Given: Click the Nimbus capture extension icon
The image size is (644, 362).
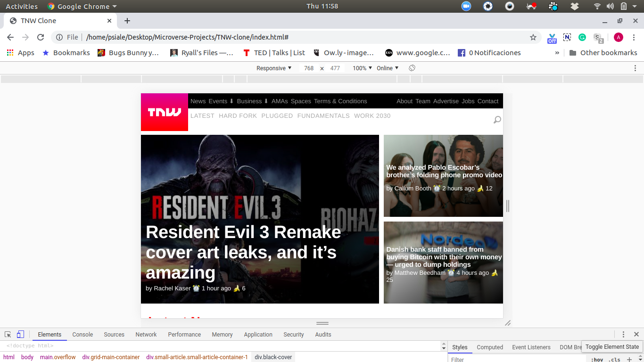Looking at the screenshot, I should 567,37.
